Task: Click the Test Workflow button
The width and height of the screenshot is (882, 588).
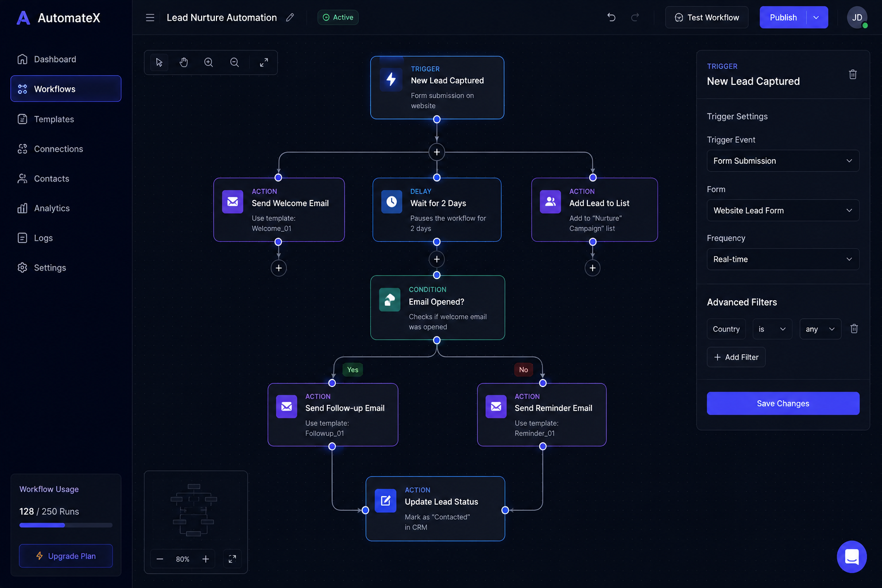Action: [707, 17]
